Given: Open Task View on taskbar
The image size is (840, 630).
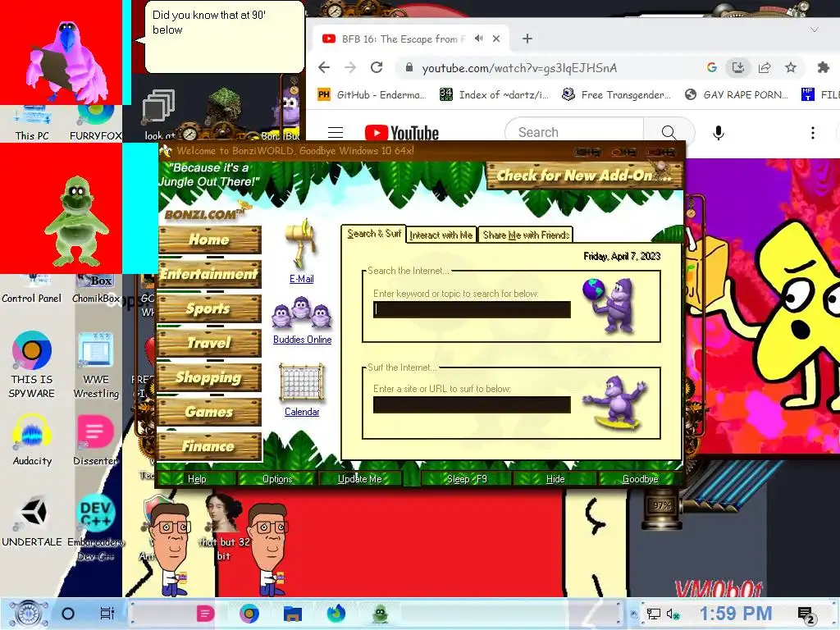Looking at the screenshot, I should click(107, 614).
